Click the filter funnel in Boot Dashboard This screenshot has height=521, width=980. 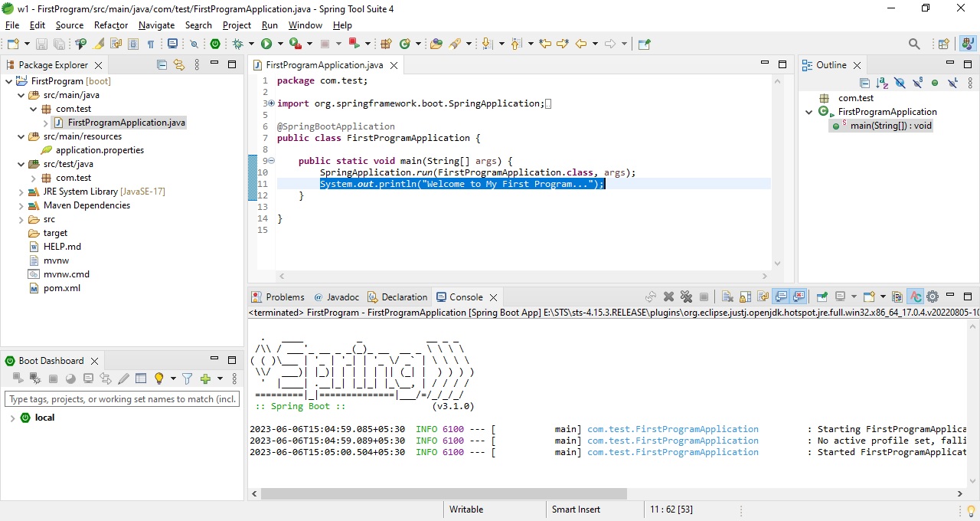188,378
